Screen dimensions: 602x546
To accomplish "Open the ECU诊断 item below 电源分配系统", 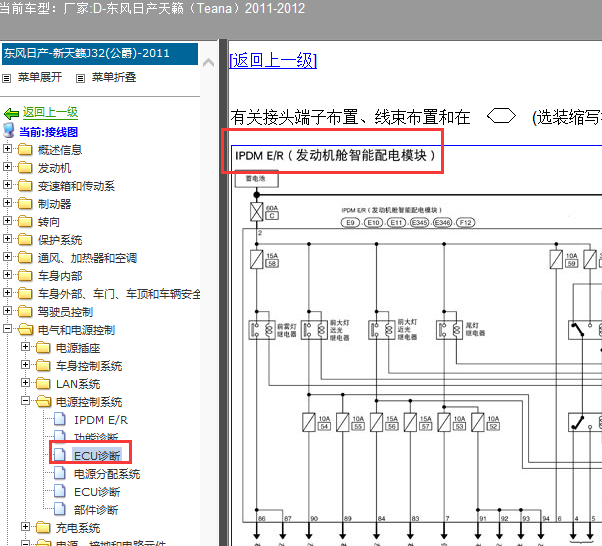I will pyautogui.click(x=97, y=492).
